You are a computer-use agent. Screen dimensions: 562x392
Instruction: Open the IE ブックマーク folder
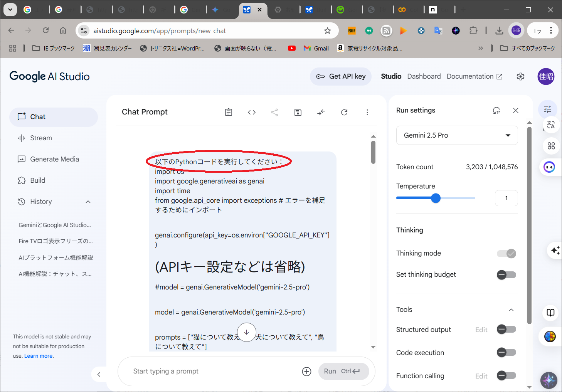tap(54, 48)
